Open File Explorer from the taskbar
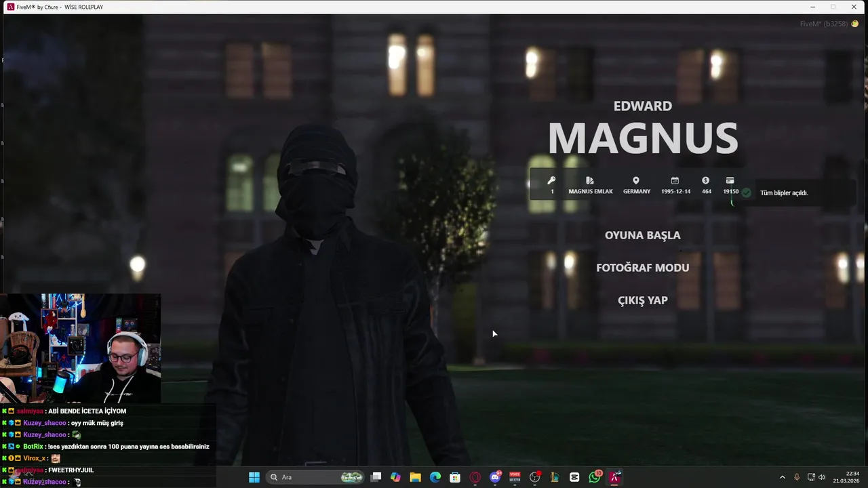The width and height of the screenshot is (868, 488). point(416,477)
